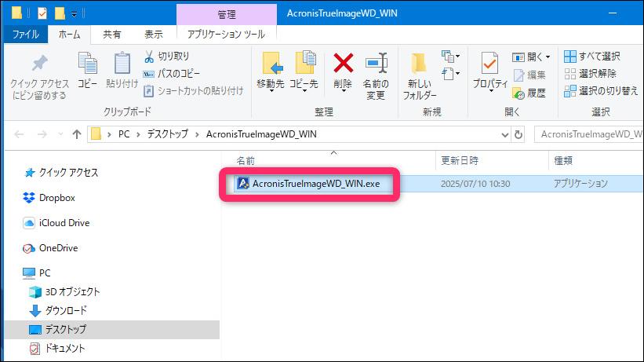Click AcronisTrueImageWD_WIN breadcrumb segment
The width and height of the screenshot is (644, 362).
click(261, 134)
